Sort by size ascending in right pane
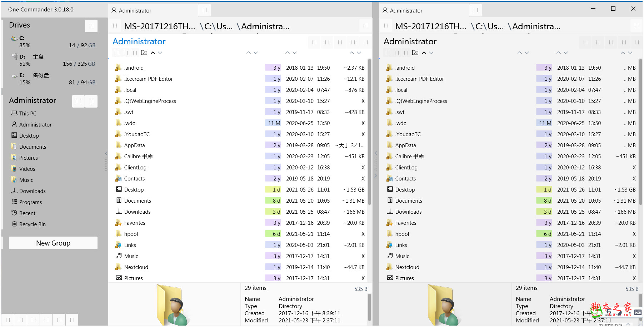The image size is (644, 327). (623, 53)
